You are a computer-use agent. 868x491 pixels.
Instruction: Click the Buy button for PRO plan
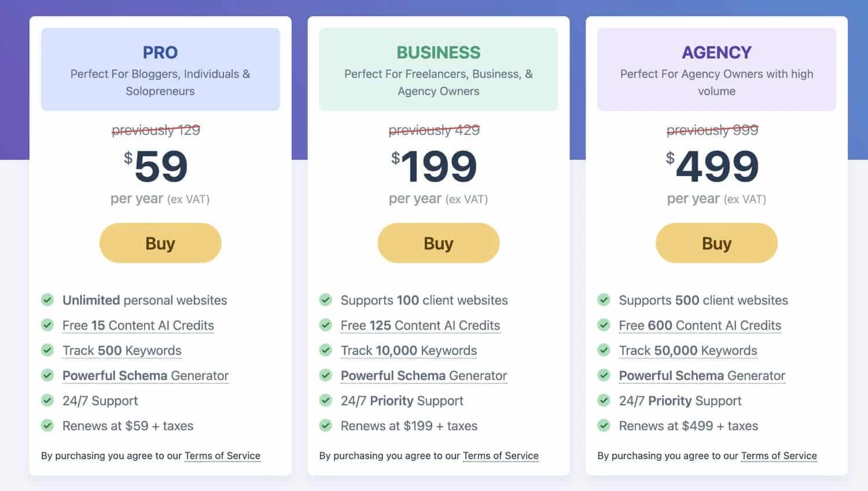pos(160,243)
